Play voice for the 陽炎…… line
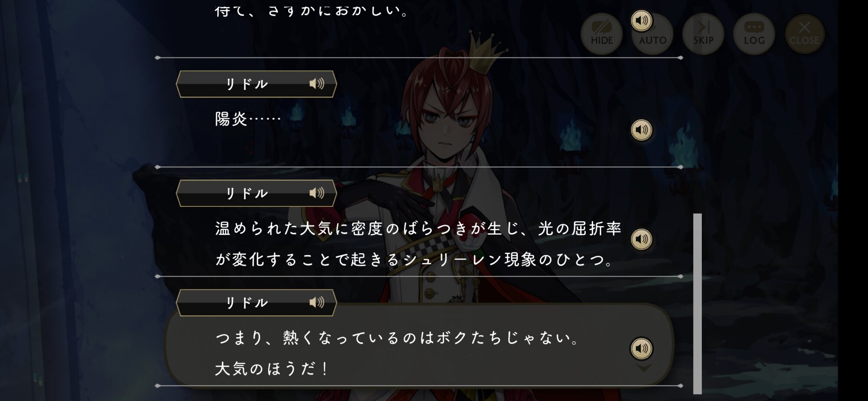Image resolution: width=868 pixels, height=401 pixels. click(641, 130)
